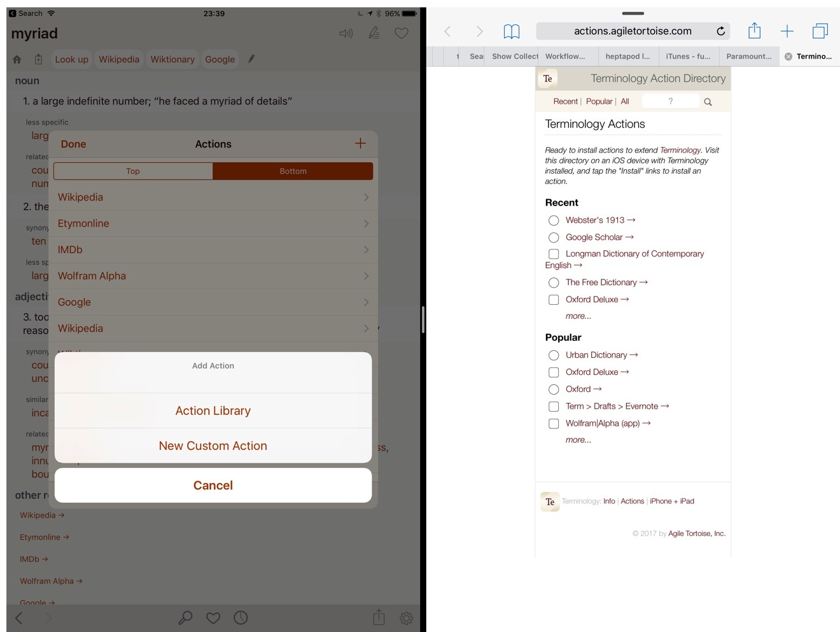Tap the heart favorite icon in header

[402, 33]
